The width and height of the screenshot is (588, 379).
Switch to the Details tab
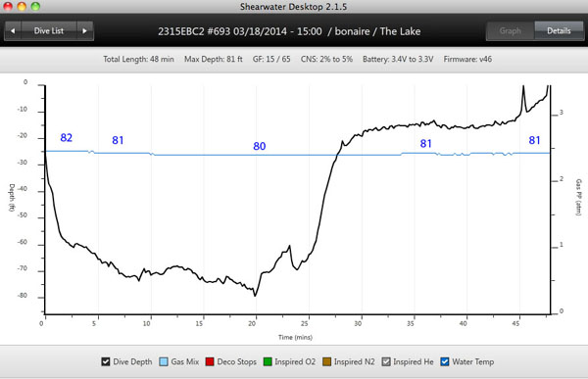pyautogui.click(x=559, y=30)
